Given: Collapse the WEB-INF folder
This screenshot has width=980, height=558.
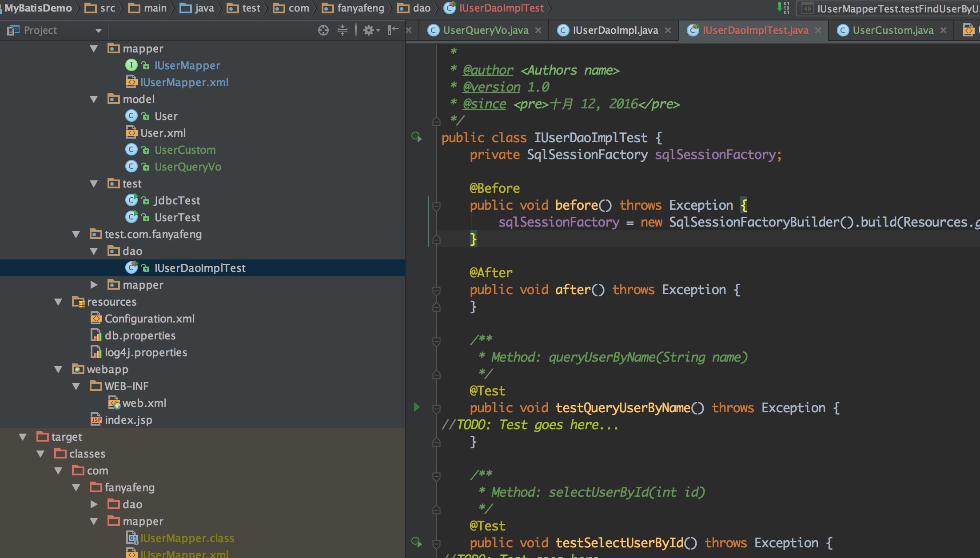Looking at the screenshot, I should click(x=76, y=386).
